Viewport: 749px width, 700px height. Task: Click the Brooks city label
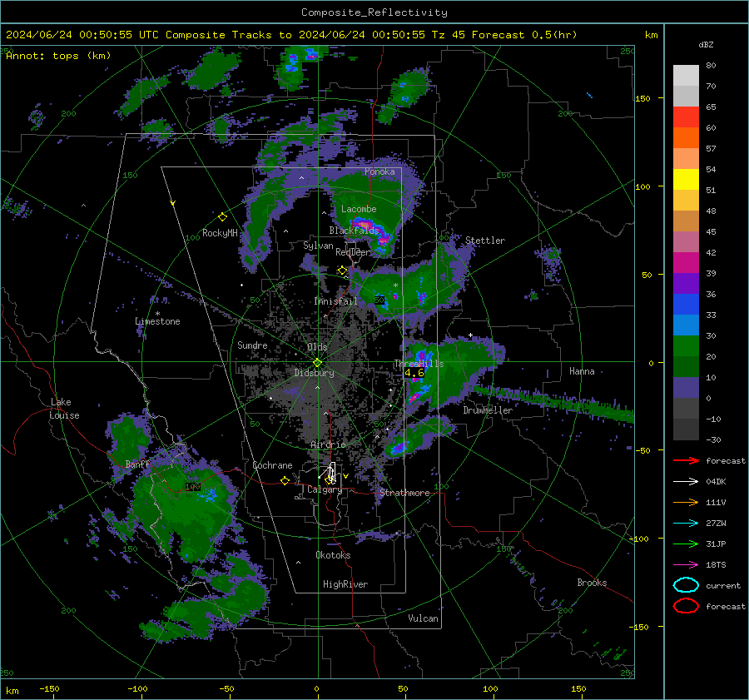[x=592, y=583]
